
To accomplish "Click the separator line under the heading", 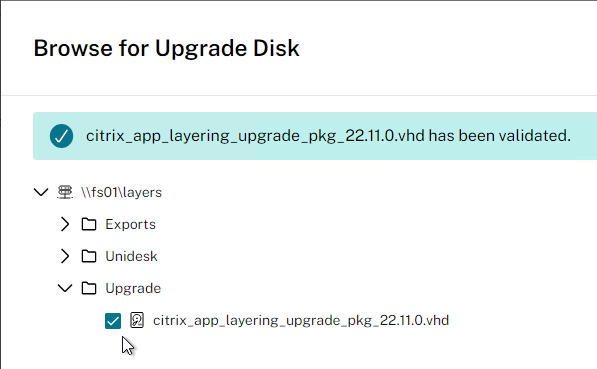I will 298,95.
